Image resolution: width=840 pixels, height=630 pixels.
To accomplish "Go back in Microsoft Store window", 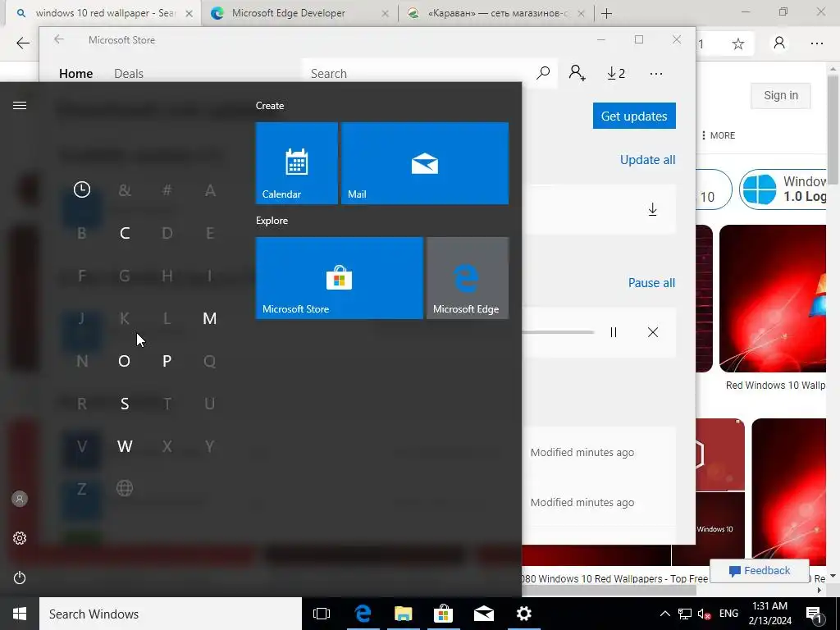I will (59, 39).
